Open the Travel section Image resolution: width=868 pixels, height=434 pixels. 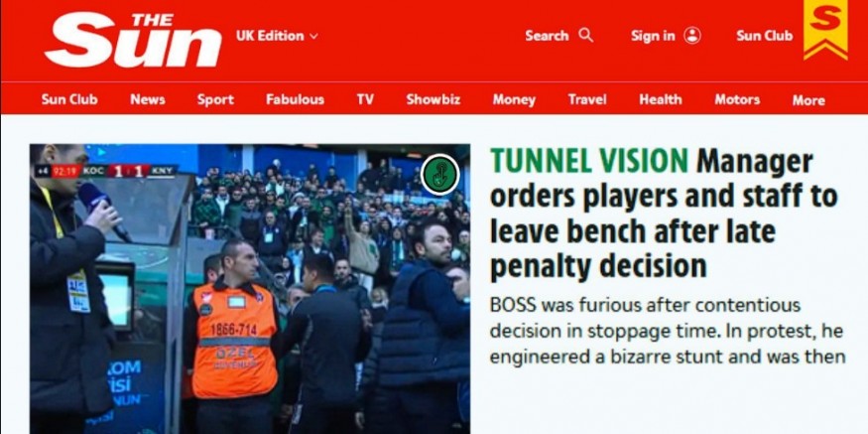click(587, 99)
